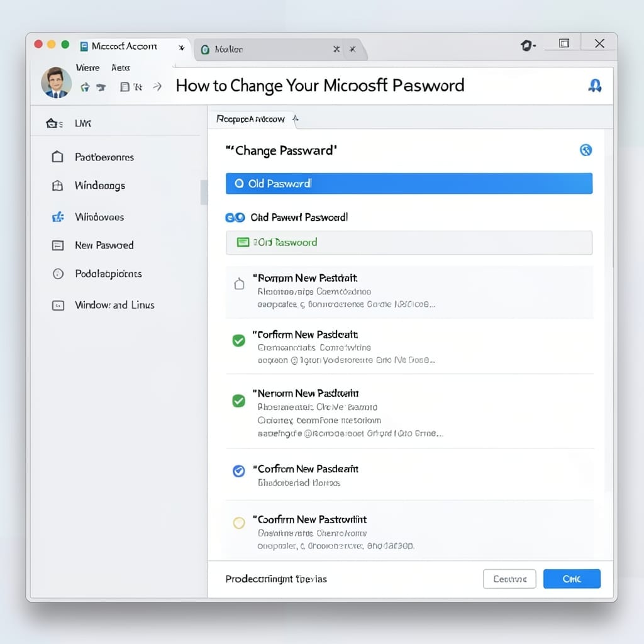Screen dimensions: 644x644
Task: Click the Vierre menu item
Action: (87, 67)
